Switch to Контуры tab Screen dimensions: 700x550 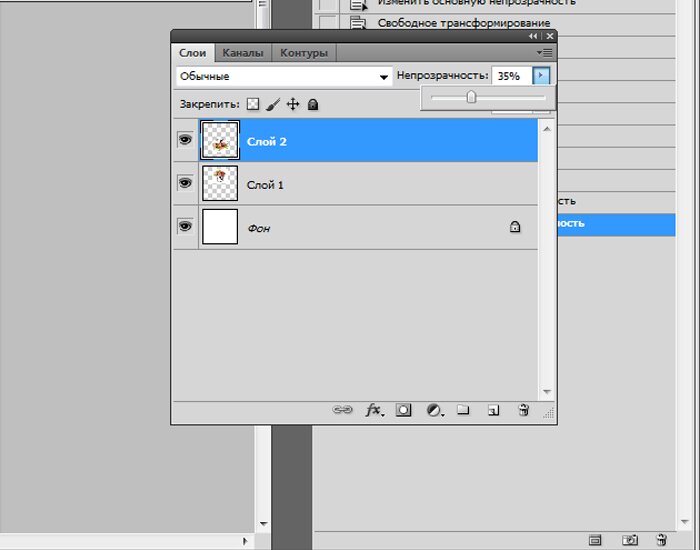click(x=304, y=53)
